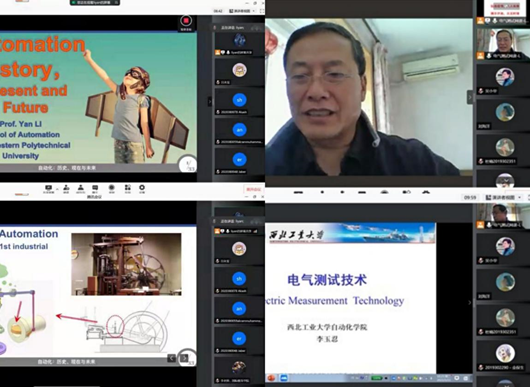Select the blue 'sh' participant avatar top-left panel

[239, 100]
